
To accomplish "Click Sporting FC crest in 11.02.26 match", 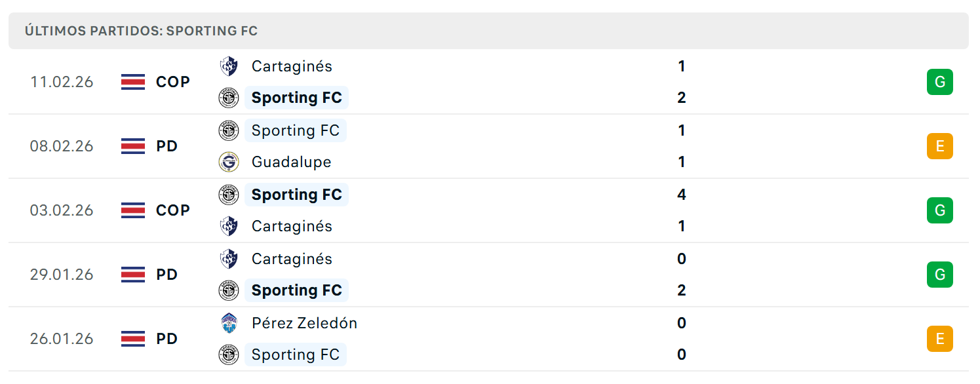I will (x=229, y=98).
